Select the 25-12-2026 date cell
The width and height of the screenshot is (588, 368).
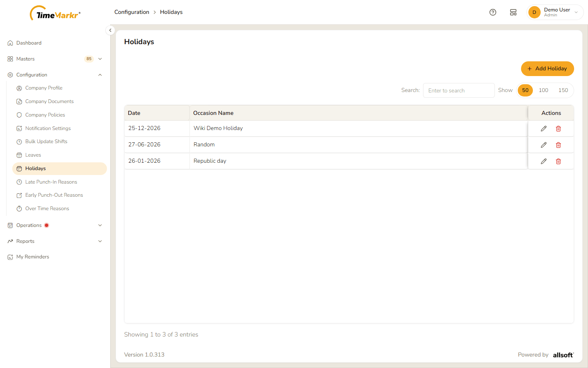click(157, 128)
